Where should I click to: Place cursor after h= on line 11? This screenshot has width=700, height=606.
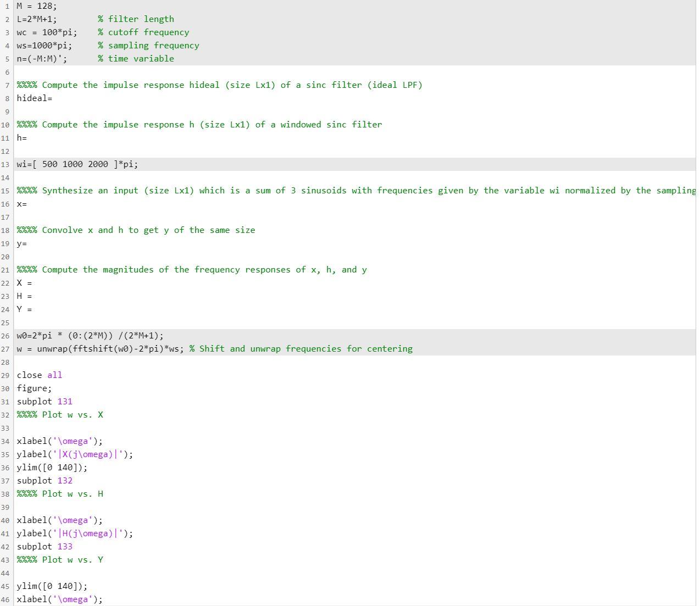[x=26, y=138]
